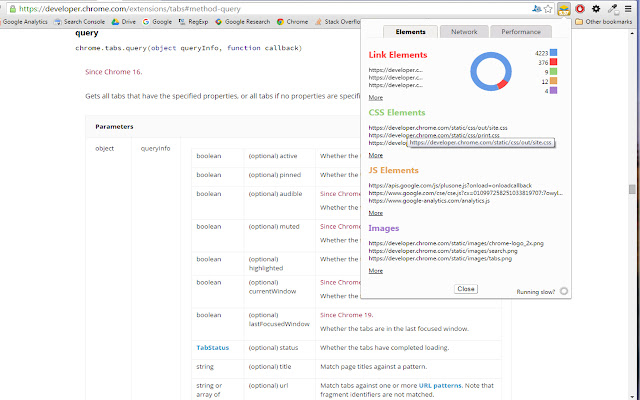This screenshot has width=640, height=400.
Task: Switch to the Performance tab
Action: click(521, 32)
